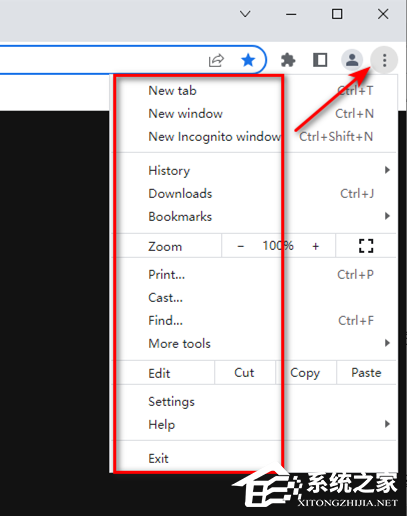Decrease zoom with the minus button
The image size is (407, 516).
coord(241,246)
